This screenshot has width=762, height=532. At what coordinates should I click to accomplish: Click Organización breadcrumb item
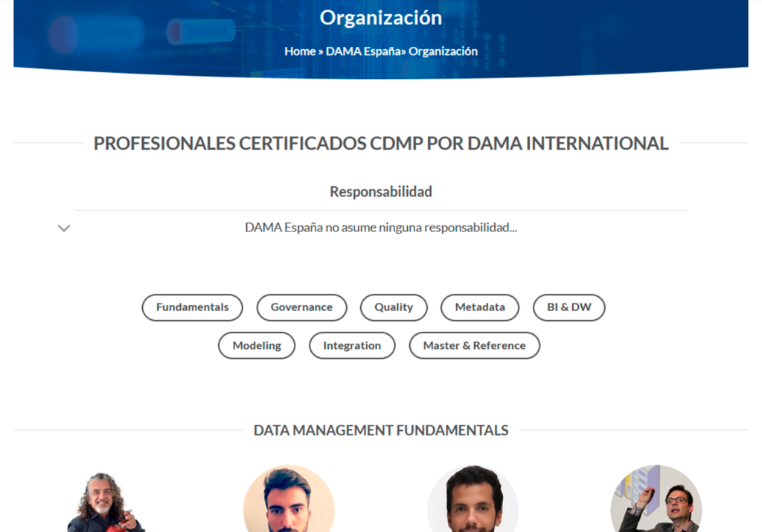443,51
